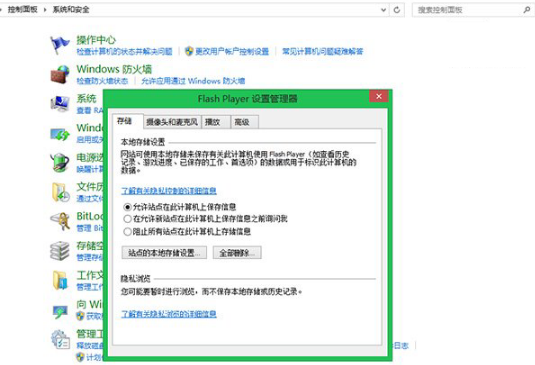Screen dimensions: 535x365
Task: Click the 全部删除 button
Action: pyautogui.click(x=237, y=252)
